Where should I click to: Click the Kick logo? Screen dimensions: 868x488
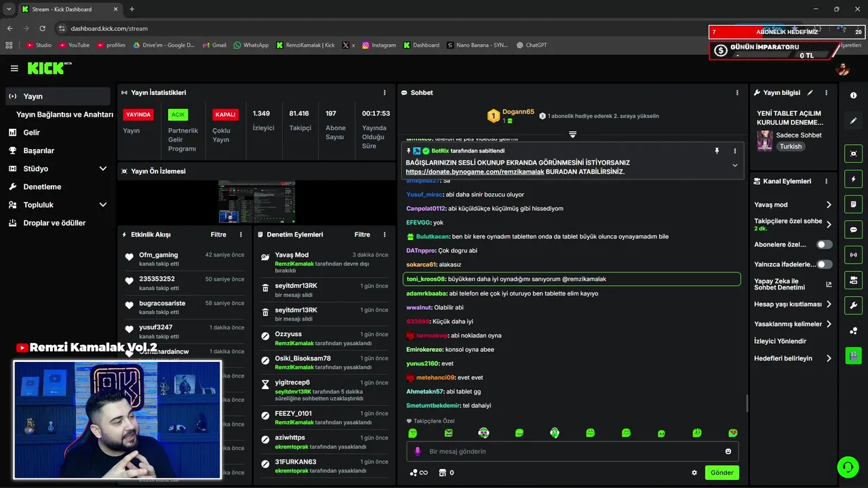pos(50,68)
